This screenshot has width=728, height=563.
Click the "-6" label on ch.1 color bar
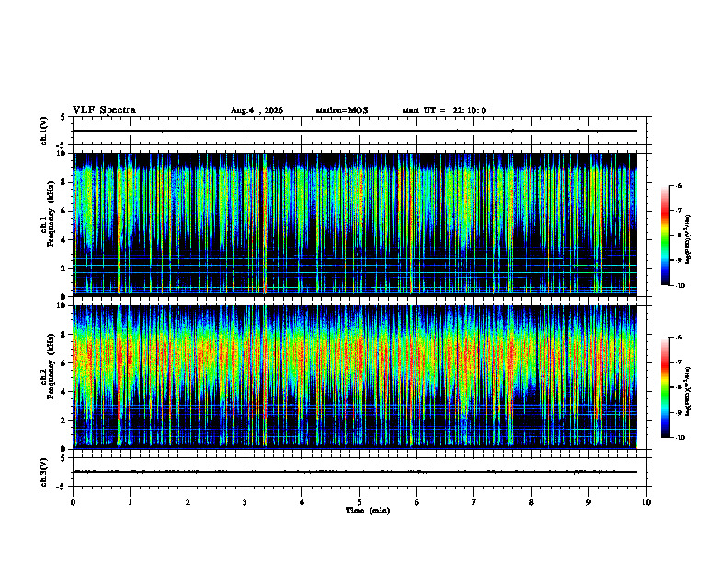coord(678,186)
